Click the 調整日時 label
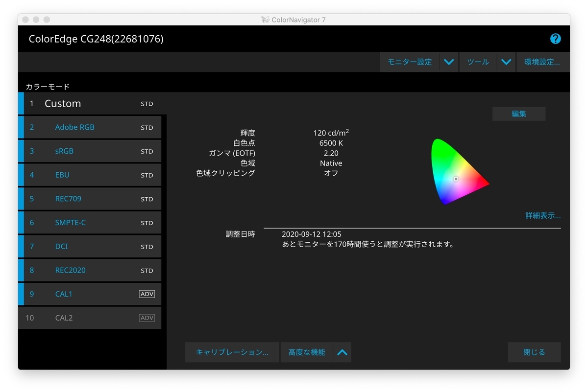Image resolution: width=588 pixels, height=392 pixels. [x=241, y=234]
